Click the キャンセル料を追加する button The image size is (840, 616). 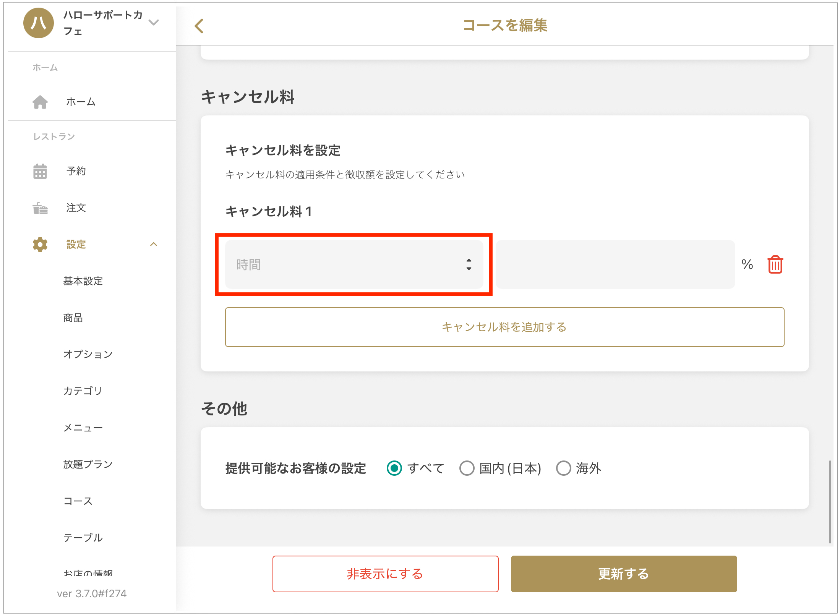504,327
